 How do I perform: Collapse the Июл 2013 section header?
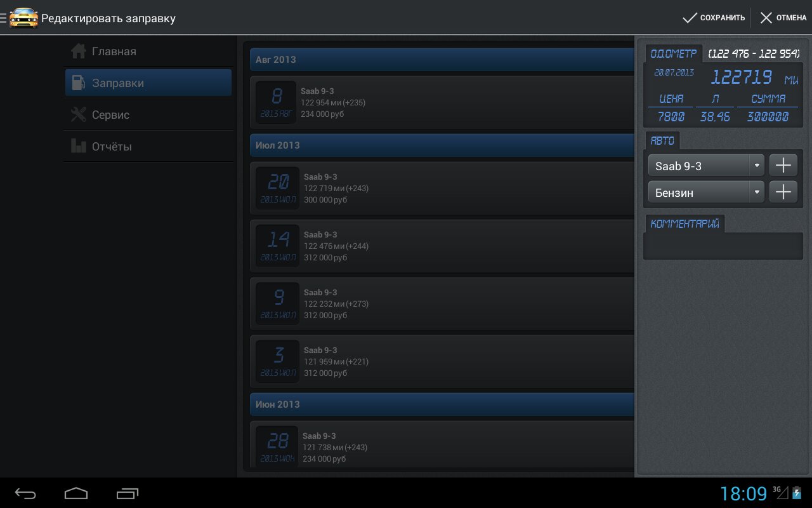coord(442,145)
